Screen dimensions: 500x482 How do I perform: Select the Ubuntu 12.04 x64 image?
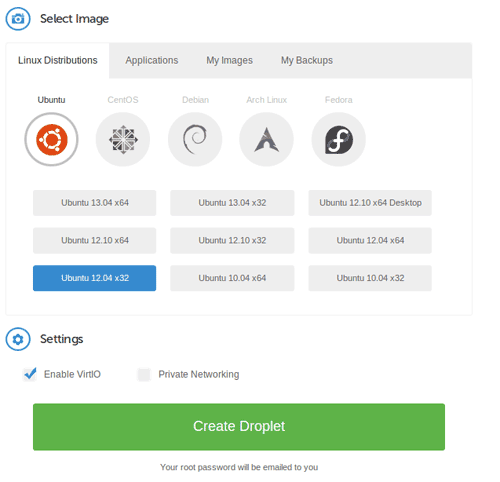370,240
